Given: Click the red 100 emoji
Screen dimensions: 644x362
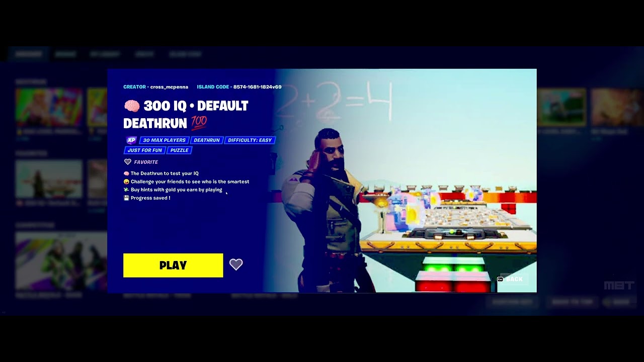Looking at the screenshot, I should click(199, 122).
